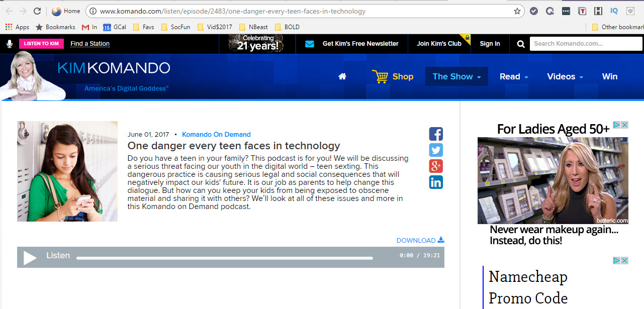The width and height of the screenshot is (644, 309).
Task: Go back with the browser back arrow
Action: (10, 11)
